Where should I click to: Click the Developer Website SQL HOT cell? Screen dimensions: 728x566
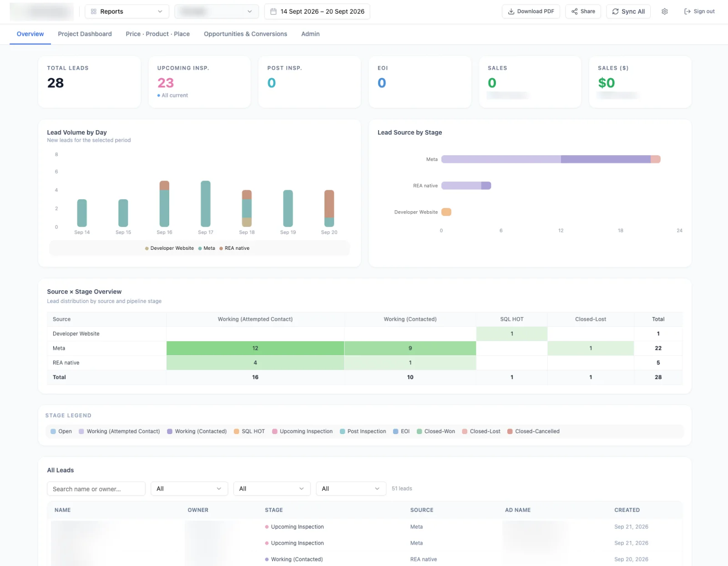[512, 334]
